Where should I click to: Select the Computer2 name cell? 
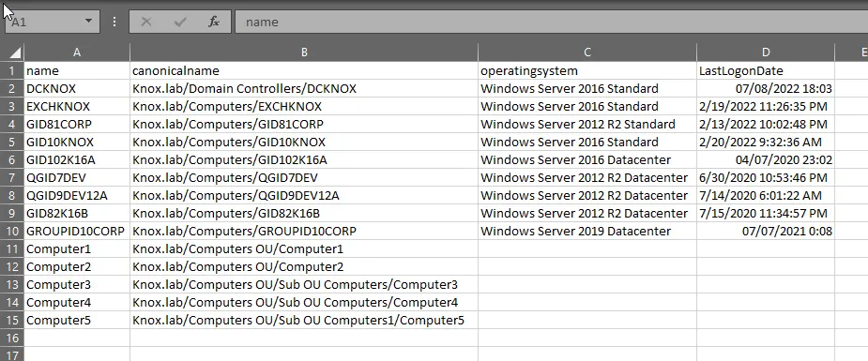click(77, 266)
